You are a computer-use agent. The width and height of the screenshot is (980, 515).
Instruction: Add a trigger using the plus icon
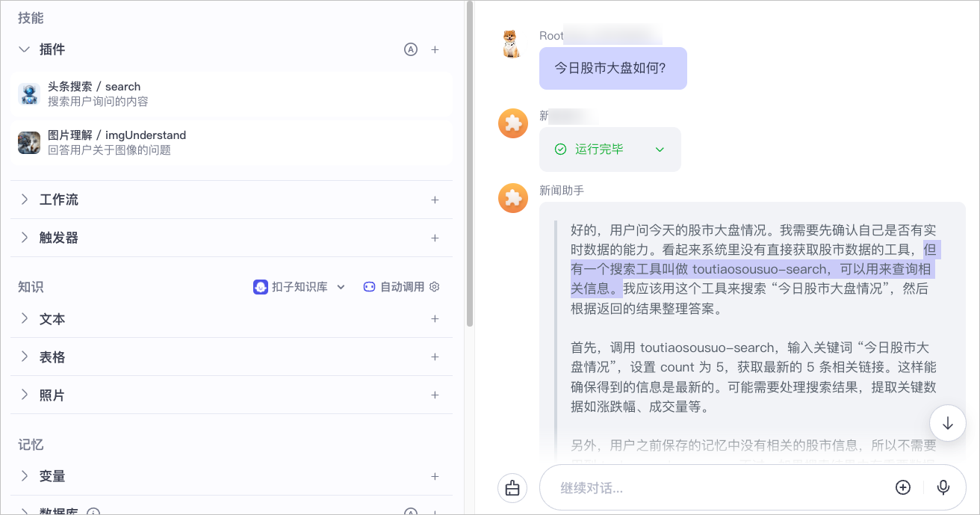pos(435,238)
